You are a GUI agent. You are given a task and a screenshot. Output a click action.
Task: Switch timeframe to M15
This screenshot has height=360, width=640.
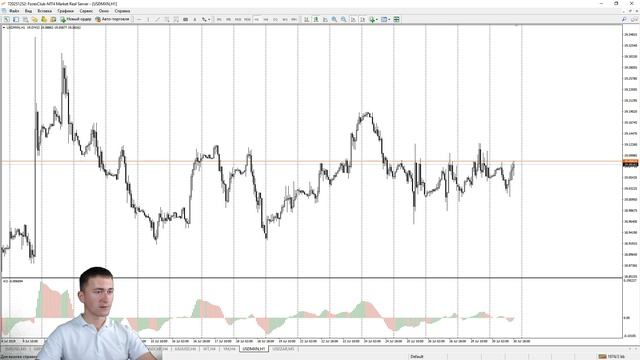pos(238,19)
